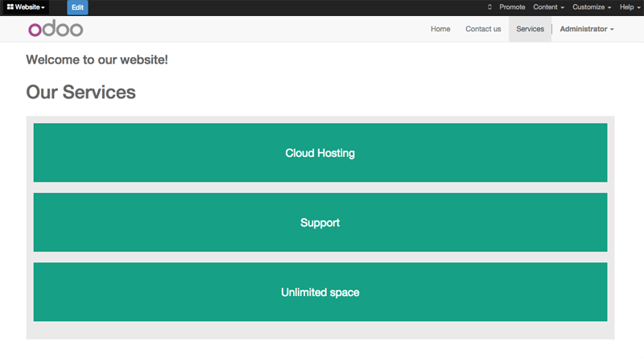Open the Contact us page
The height and width of the screenshot is (358, 644).
[x=483, y=29]
